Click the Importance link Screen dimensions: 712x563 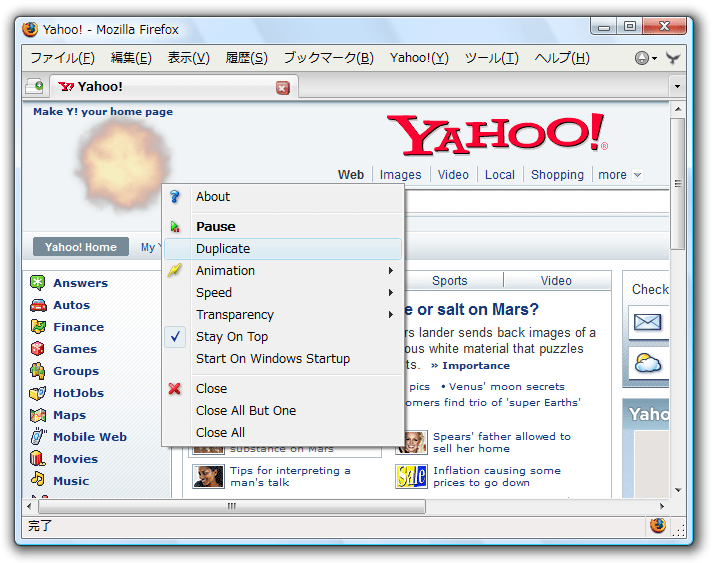pyautogui.click(x=475, y=365)
